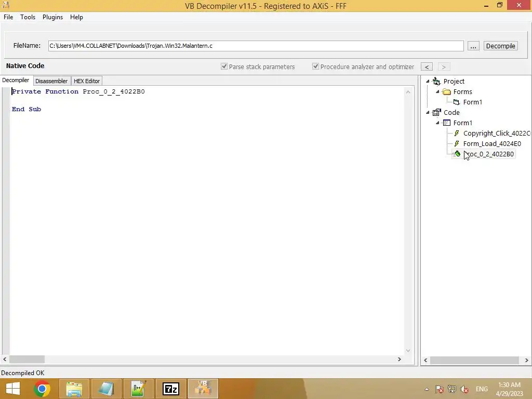The height and width of the screenshot is (399, 532).
Task: Open Chrome from the taskbar
Action: click(x=42, y=389)
